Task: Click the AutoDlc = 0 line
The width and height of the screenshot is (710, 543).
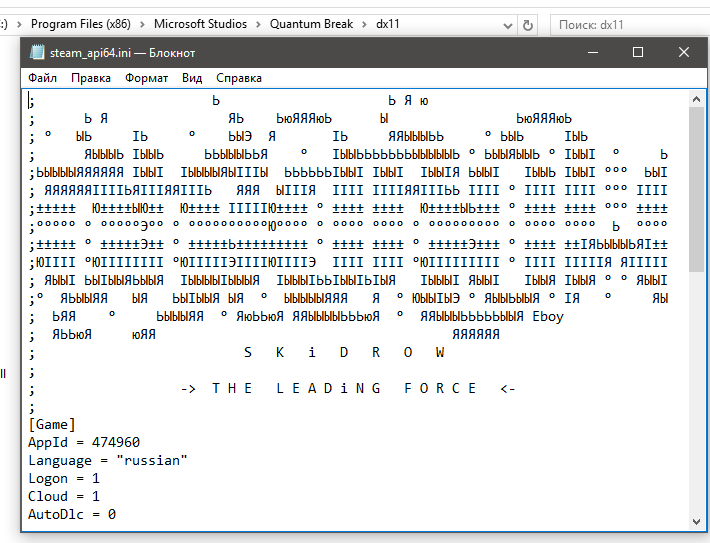Action: point(72,514)
